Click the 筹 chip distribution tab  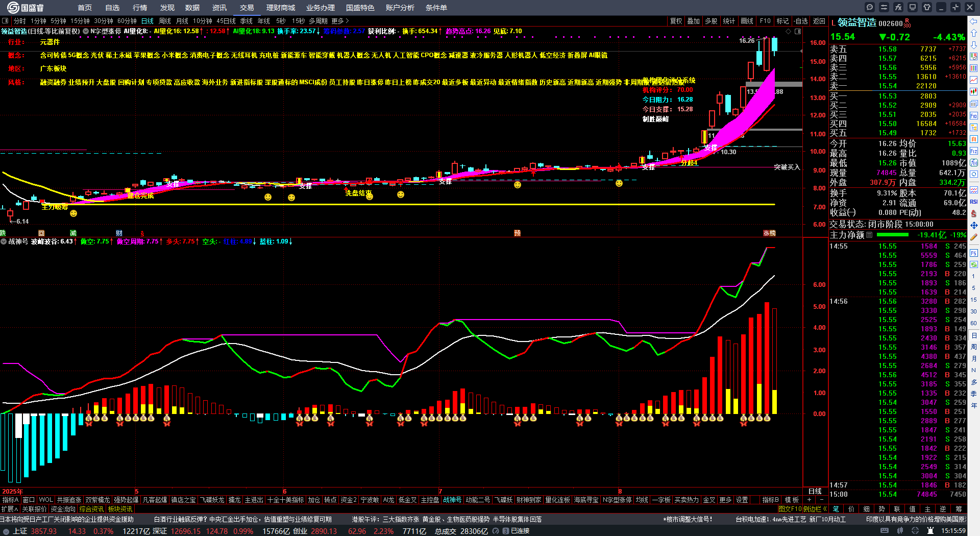point(959,509)
